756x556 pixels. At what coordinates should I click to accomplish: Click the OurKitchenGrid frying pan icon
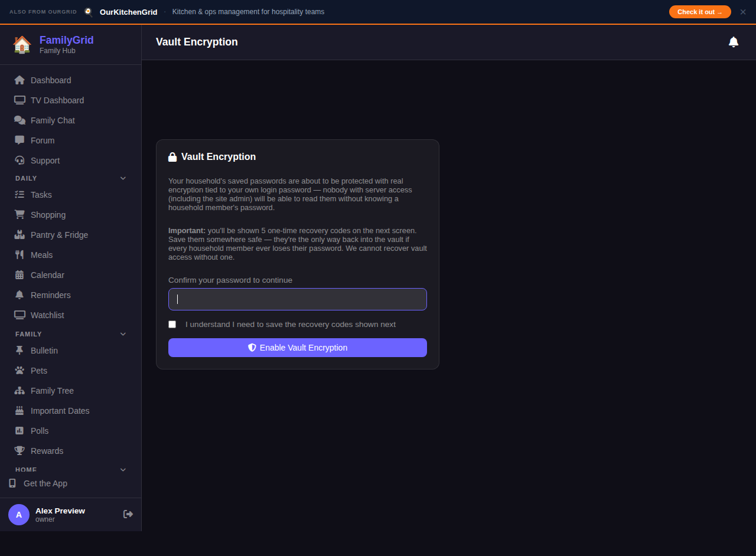pyautogui.click(x=89, y=12)
